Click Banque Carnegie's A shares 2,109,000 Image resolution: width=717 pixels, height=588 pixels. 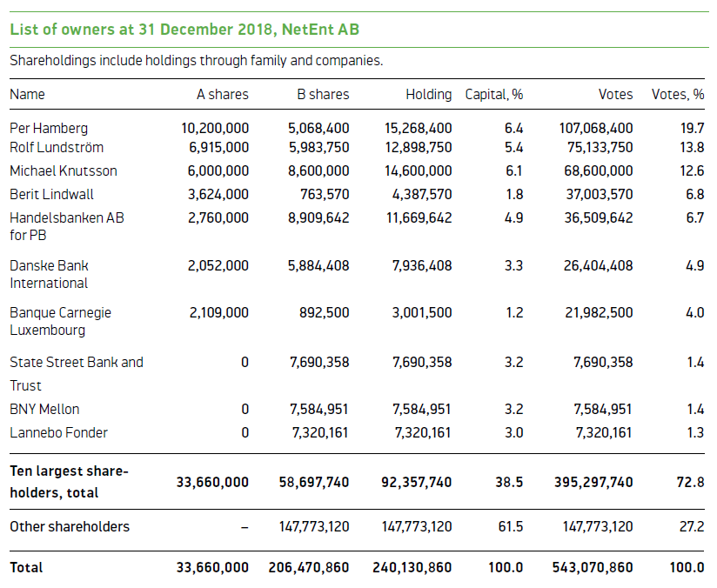219,313
